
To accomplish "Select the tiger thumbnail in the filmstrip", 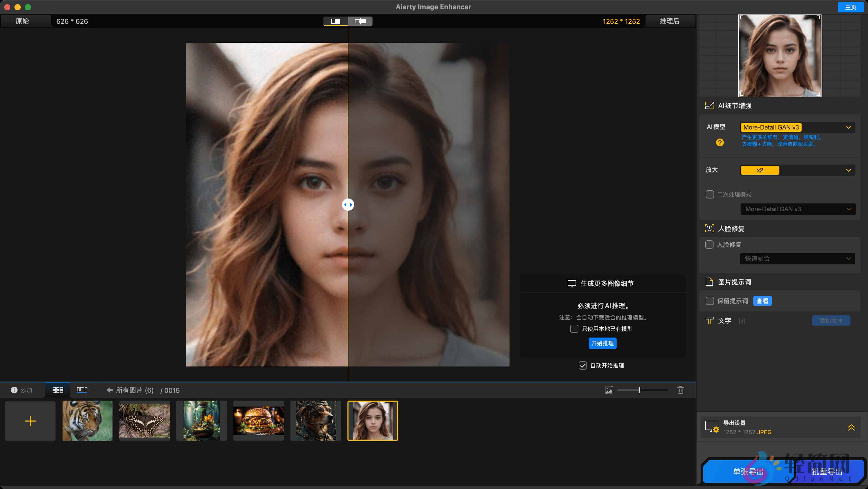I will click(x=87, y=420).
